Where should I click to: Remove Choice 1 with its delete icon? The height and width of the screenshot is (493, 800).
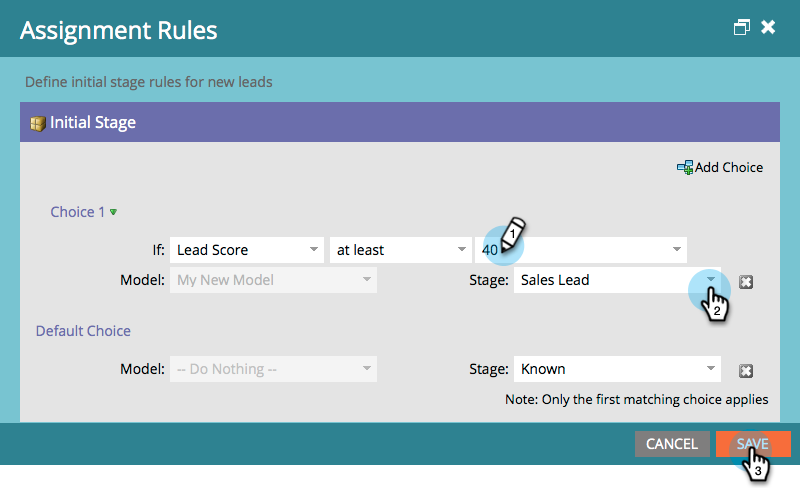746,282
